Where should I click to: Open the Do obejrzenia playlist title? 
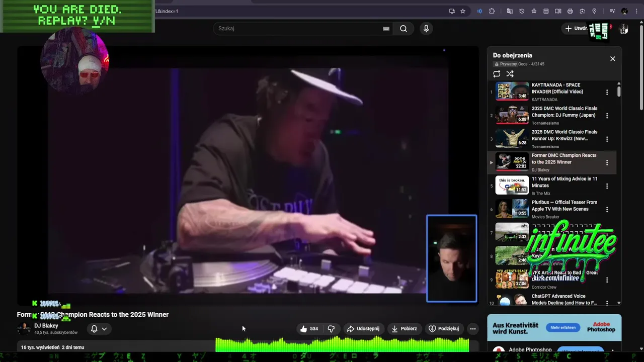pos(512,55)
